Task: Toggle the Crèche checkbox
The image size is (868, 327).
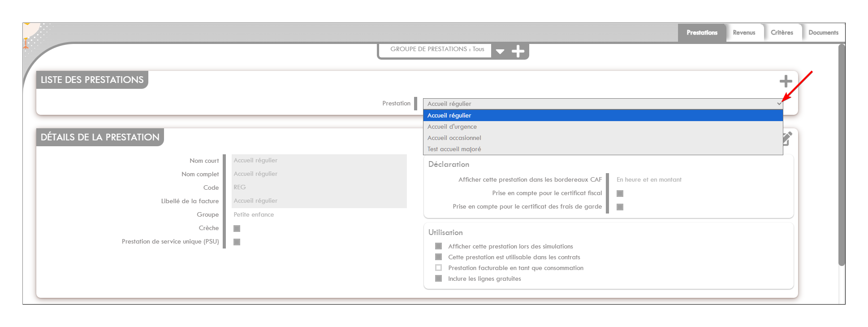Action: [237, 229]
